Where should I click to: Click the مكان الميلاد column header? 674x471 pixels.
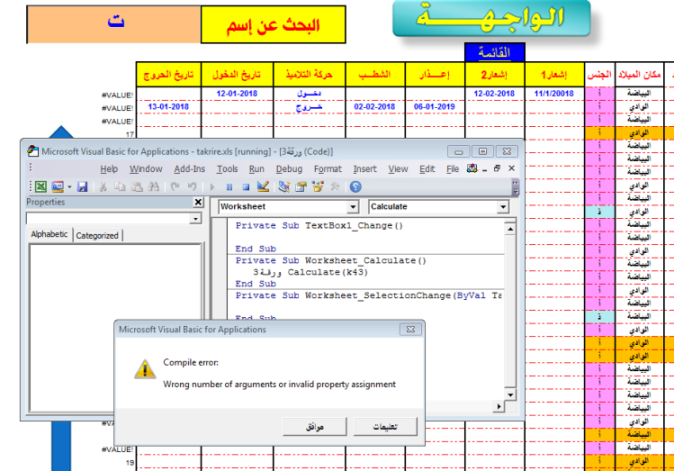(x=639, y=75)
